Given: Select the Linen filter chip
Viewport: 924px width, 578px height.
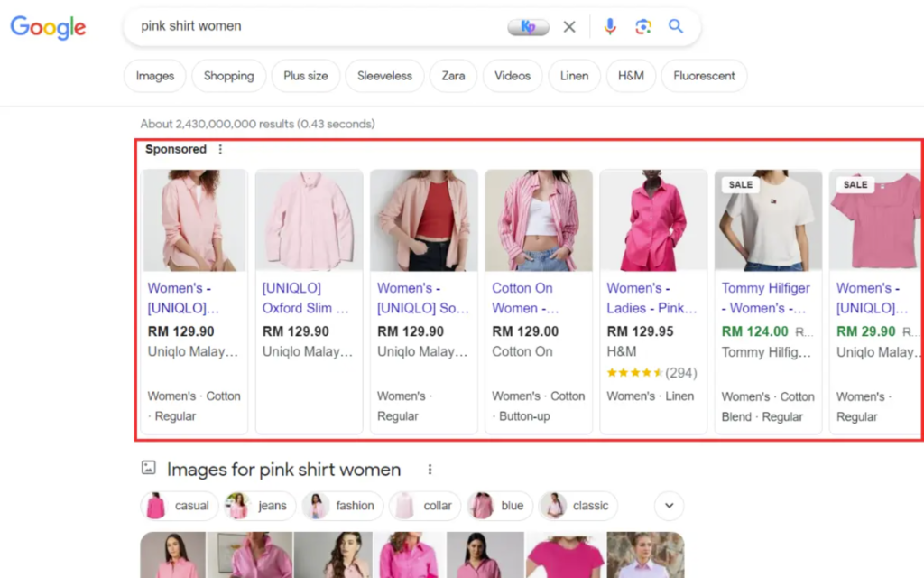Looking at the screenshot, I should coord(575,76).
